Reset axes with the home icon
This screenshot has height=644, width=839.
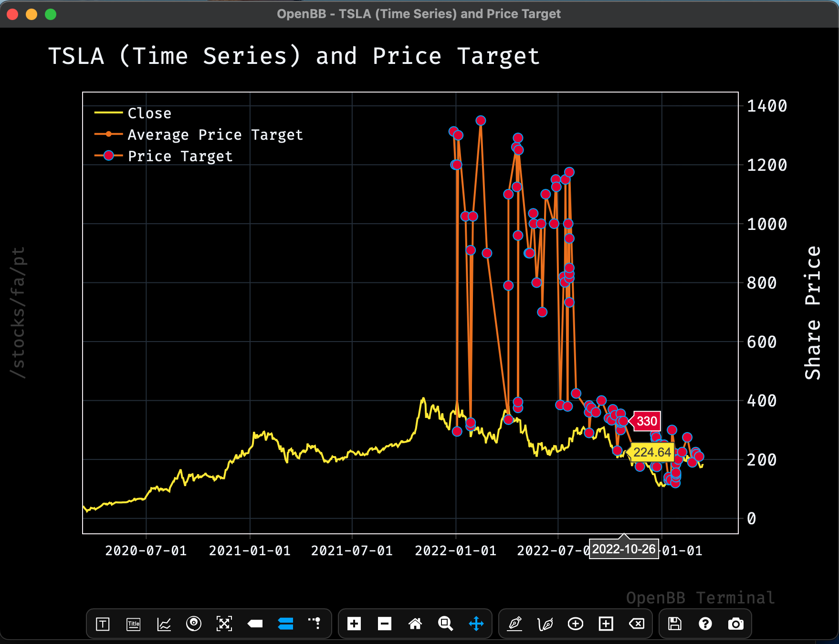click(415, 623)
